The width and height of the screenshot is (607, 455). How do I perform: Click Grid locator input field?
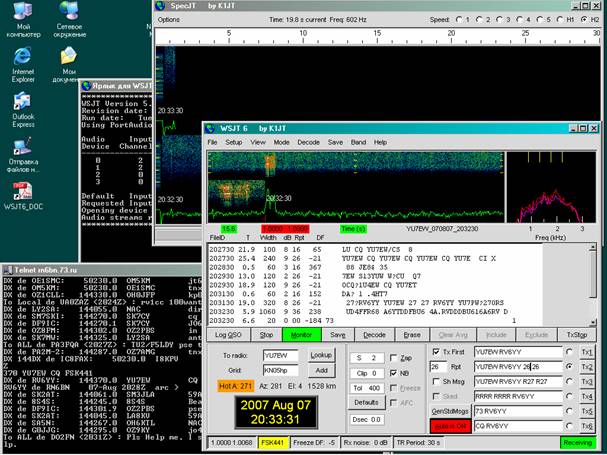[x=281, y=370]
